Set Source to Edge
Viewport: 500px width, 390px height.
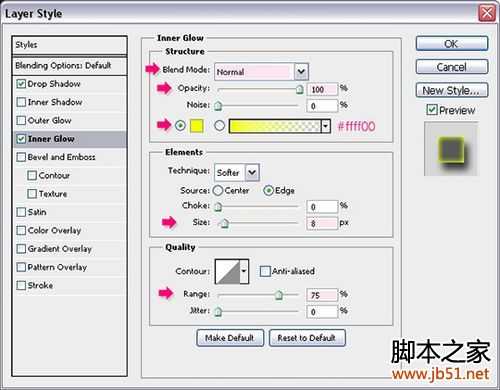click(268, 191)
